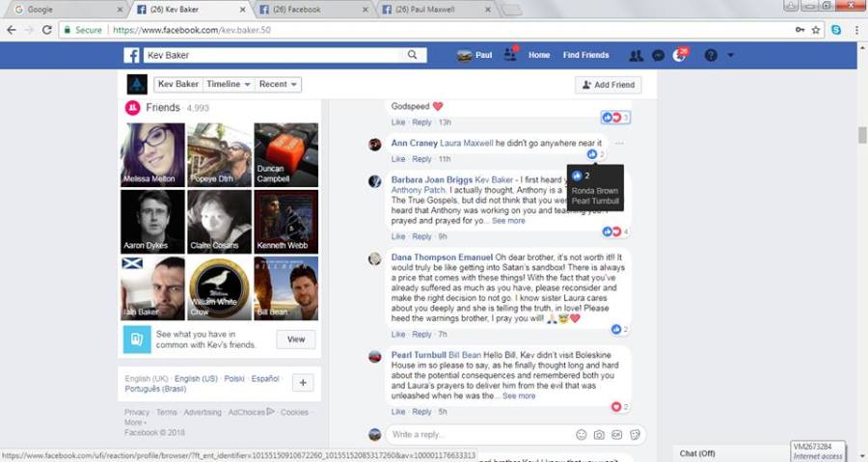Open the Messenger icon in the top bar
The width and height of the screenshot is (868, 462).
point(658,55)
